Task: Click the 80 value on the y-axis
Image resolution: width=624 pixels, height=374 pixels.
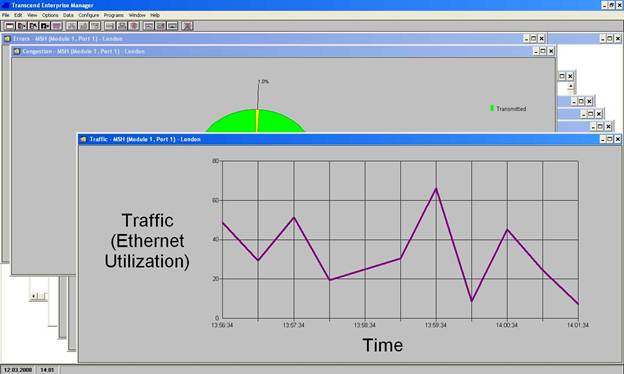Action: pyautogui.click(x=215, y=161)
